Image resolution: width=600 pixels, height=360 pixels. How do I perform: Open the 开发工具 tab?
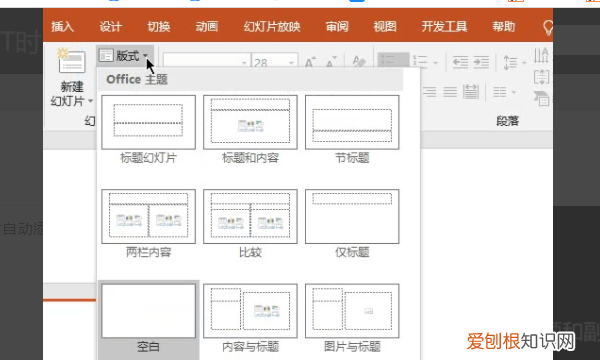coord(444,26)
